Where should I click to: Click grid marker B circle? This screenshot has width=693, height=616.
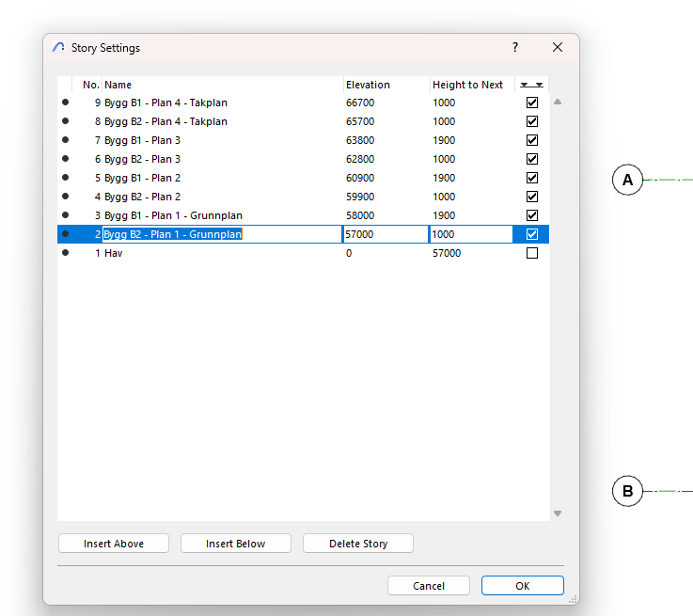point(627,491)
